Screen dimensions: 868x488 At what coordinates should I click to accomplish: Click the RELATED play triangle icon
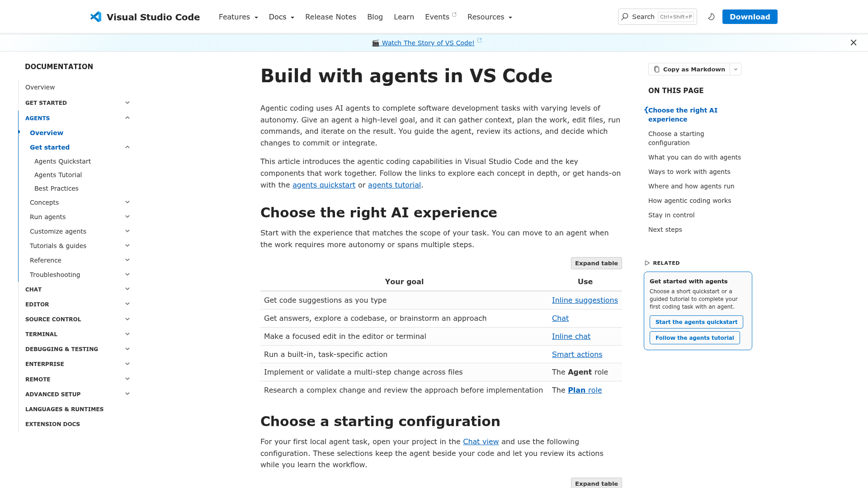(647, 263)
